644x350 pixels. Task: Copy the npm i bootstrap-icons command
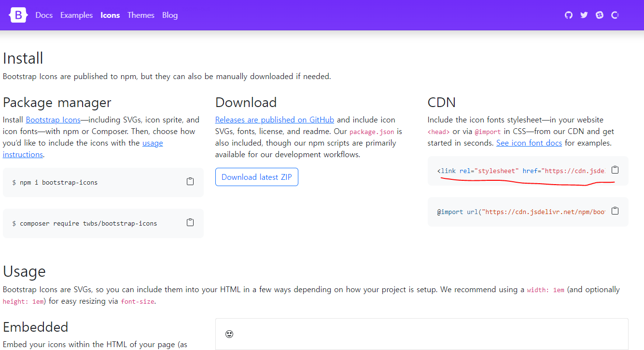coord(190,181)
